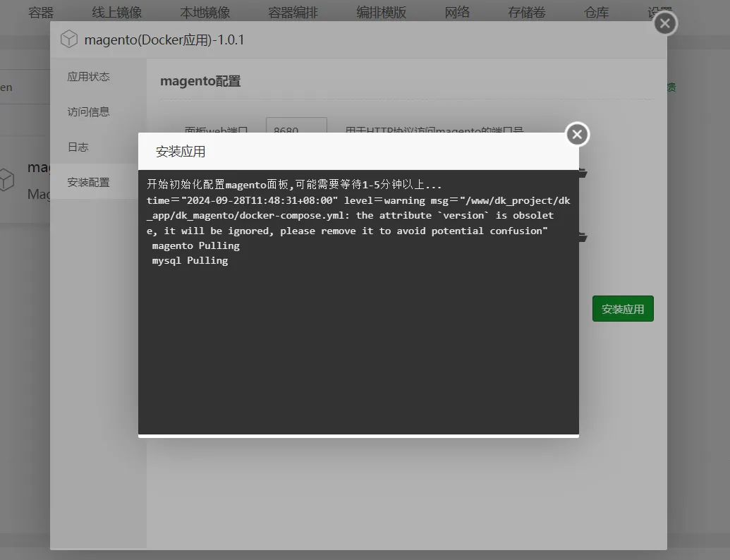Switch to the 存储卷 top tab

pyautogui.click(x=527, y=12)
